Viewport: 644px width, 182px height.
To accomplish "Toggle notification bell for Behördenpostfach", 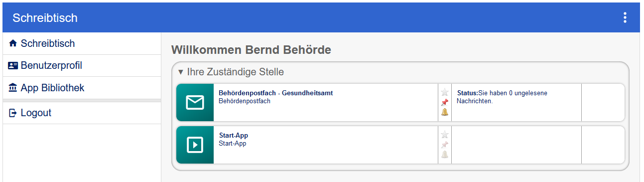I will [445, 112].
